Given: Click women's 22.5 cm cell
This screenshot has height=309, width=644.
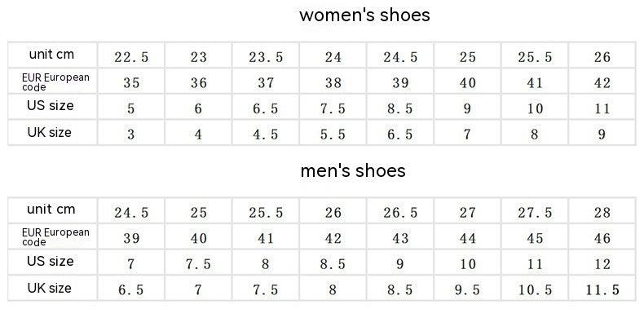Looking at the screenshot, I should pyautogui.click(x=131, y=57).
